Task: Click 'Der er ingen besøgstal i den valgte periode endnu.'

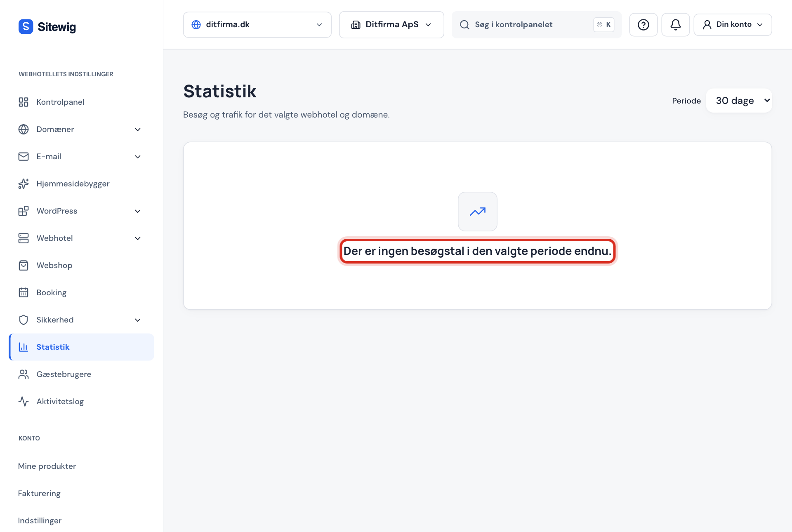Action: 477,251
